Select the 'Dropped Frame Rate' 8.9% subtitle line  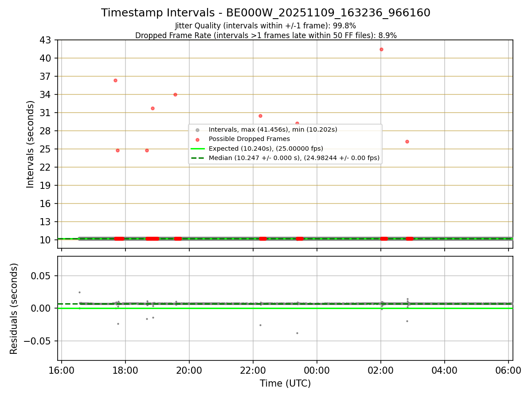266,35
